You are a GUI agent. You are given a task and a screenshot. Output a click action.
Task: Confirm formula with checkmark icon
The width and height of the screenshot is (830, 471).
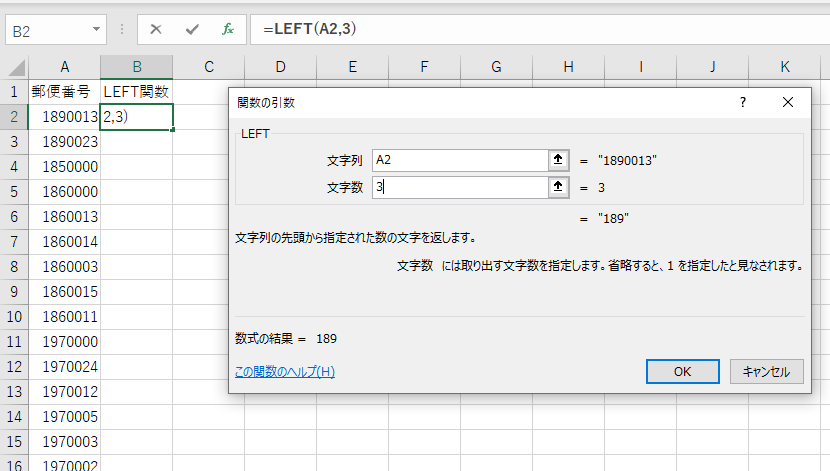click(x=192, y=29)
